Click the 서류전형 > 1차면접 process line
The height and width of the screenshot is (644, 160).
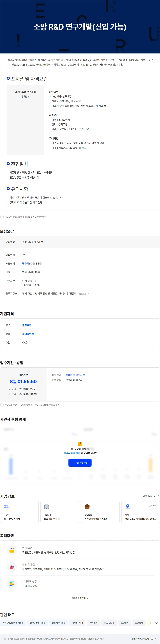coord(31,172)
